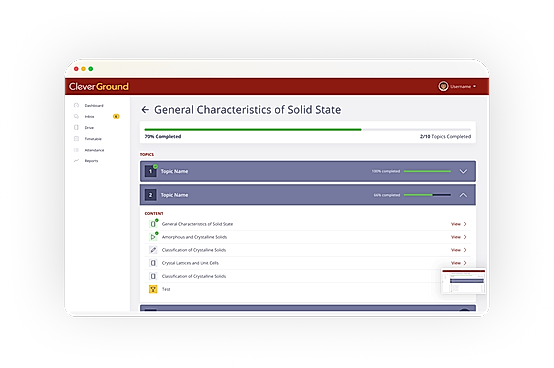The image size is (554, 368).
Task: View Amorphous and Crystalline Solids content
Action: pos(459,237)
